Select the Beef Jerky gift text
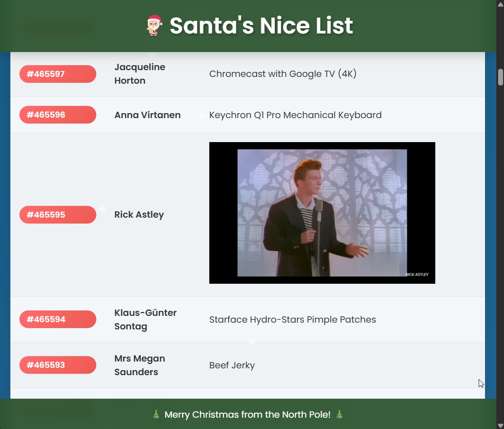504x429 pixels. [232, 365]
